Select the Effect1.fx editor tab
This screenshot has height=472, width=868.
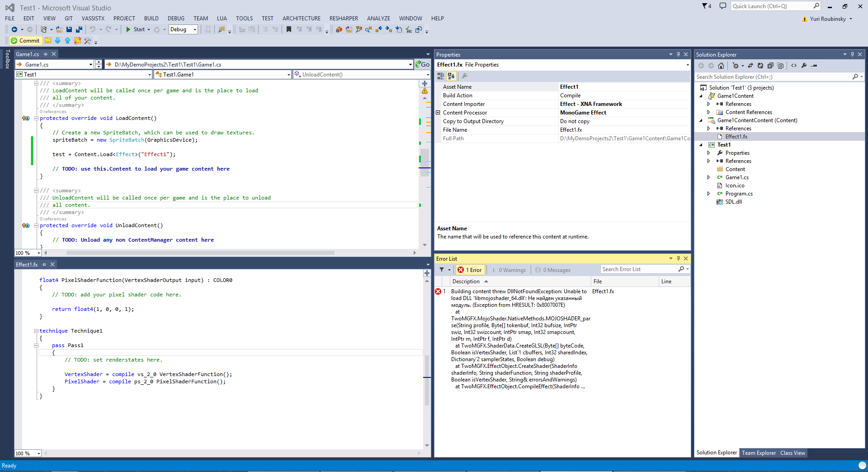(x=27, y=265)
